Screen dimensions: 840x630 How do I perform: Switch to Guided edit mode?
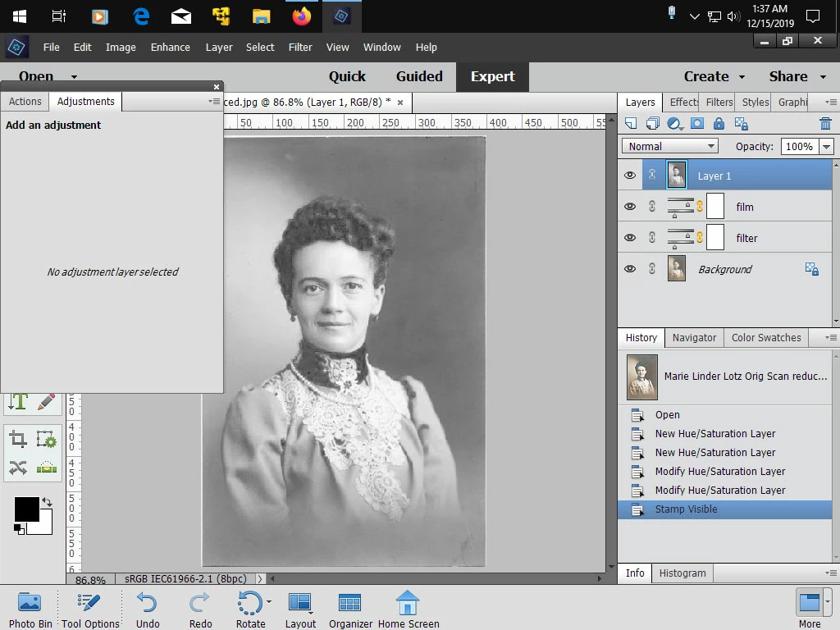pyautogui.click(x=419, y=76)
